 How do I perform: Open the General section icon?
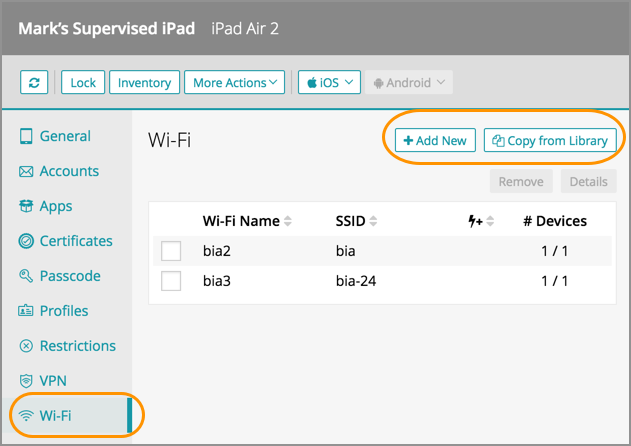point(26,137)
